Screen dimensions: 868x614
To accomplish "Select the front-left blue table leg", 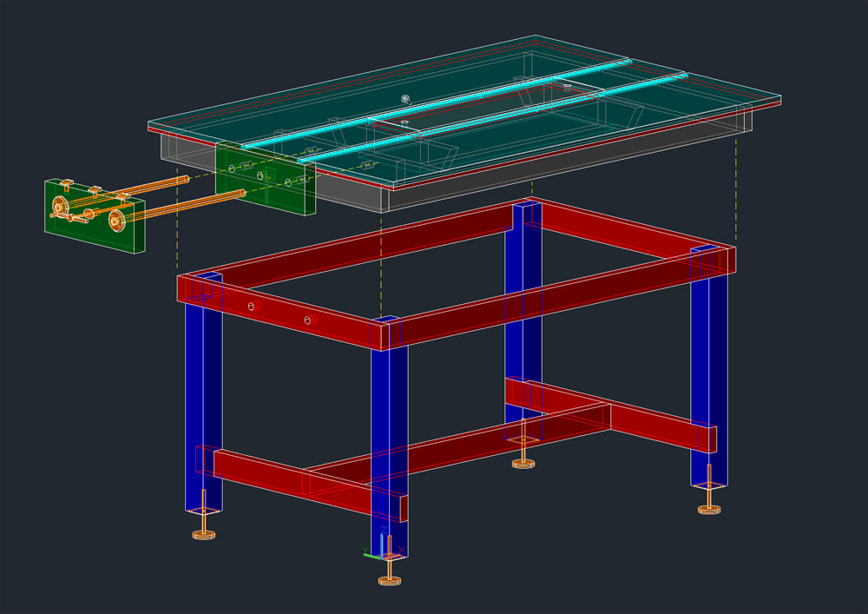I will pyautogui.click(x=203, y=408).
